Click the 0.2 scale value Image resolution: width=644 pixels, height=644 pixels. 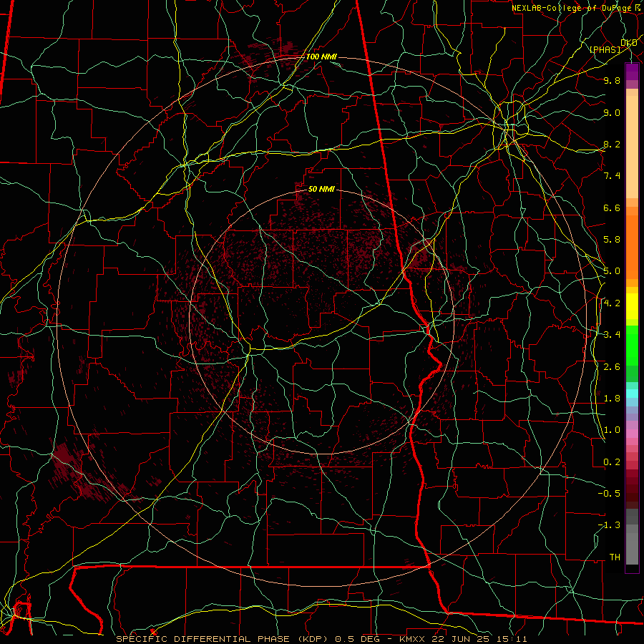point(612,462)
